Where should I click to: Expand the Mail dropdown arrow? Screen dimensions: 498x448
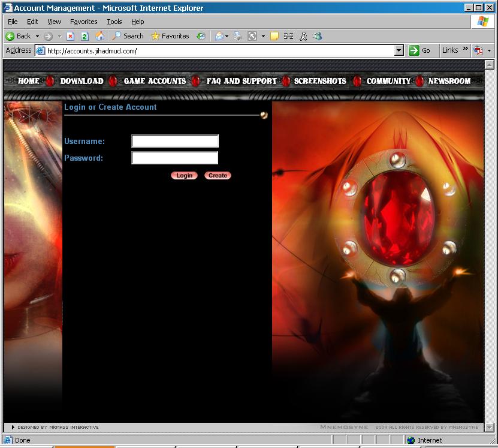(x=227, y=36)
